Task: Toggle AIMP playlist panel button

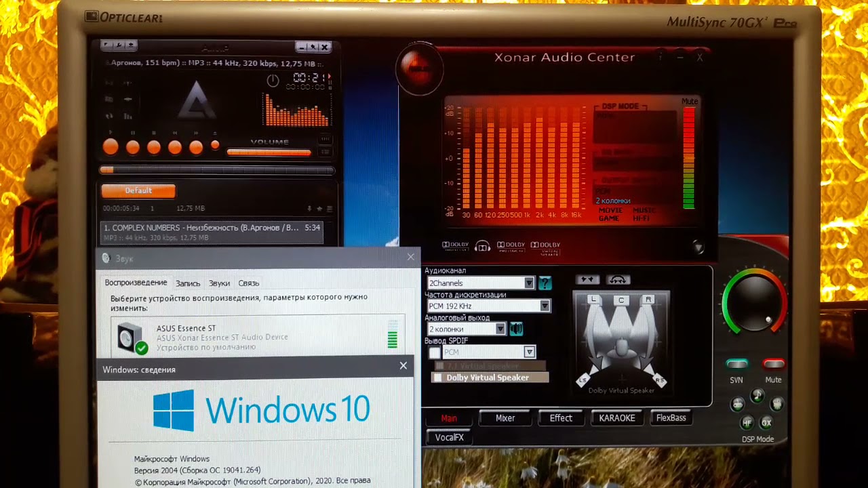Action: [x=325, y=150]
